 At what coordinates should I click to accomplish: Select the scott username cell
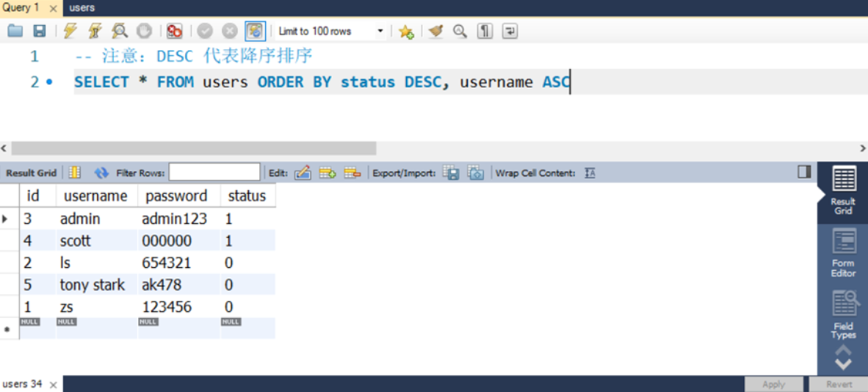97,241
